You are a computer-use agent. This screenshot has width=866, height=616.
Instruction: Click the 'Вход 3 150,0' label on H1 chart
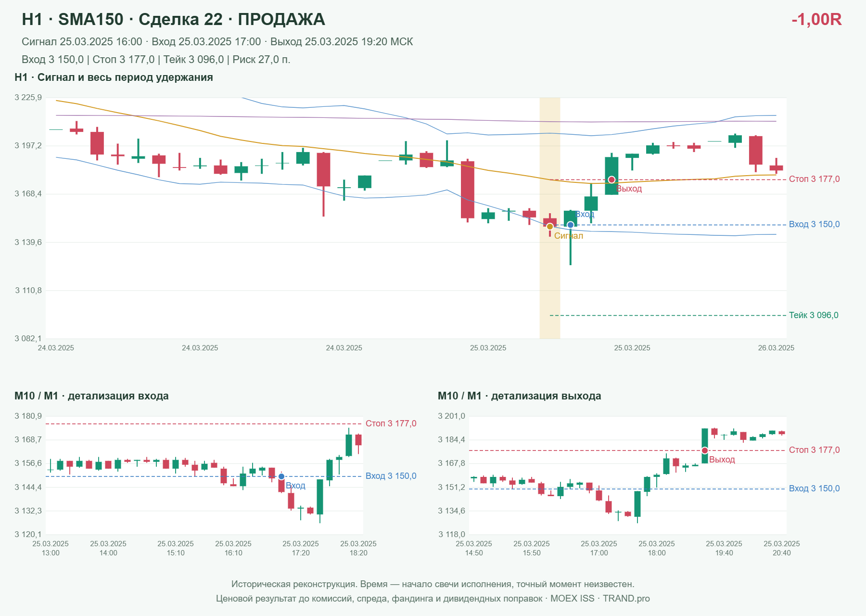click(814, 224)
